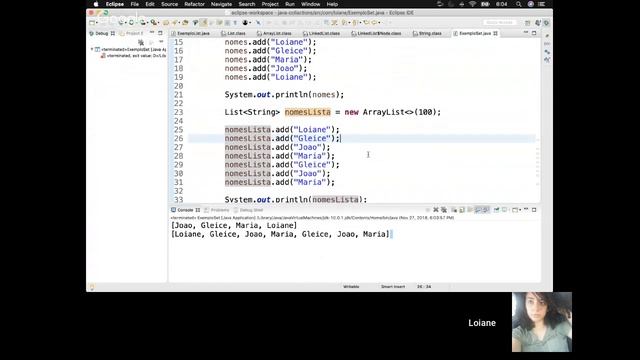The image size is (640, 360).
Task: Minimize the editor area
Action: point(526,33)
